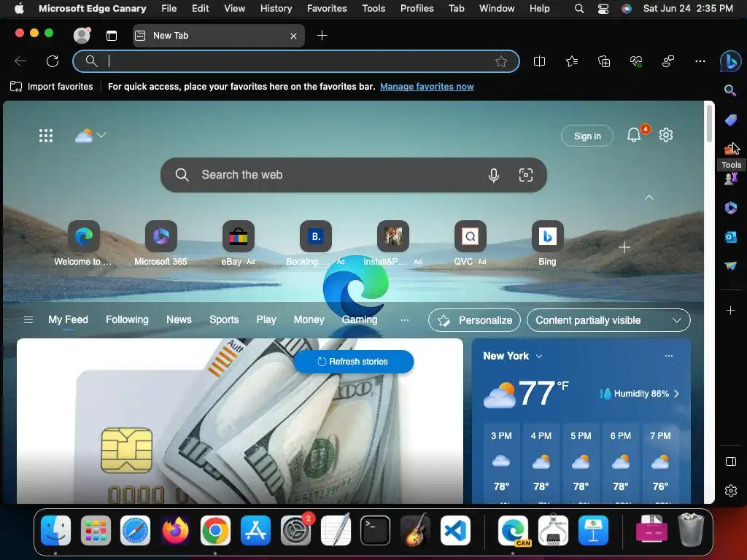Open Outlook in the sidebar
The width and height of the screenshot is (747, 560).
coord(730,237)
